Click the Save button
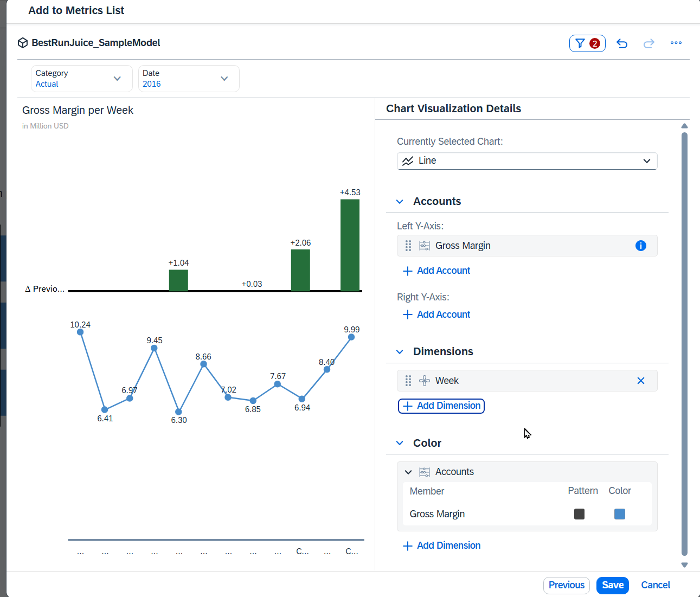 tap(612, 585)
